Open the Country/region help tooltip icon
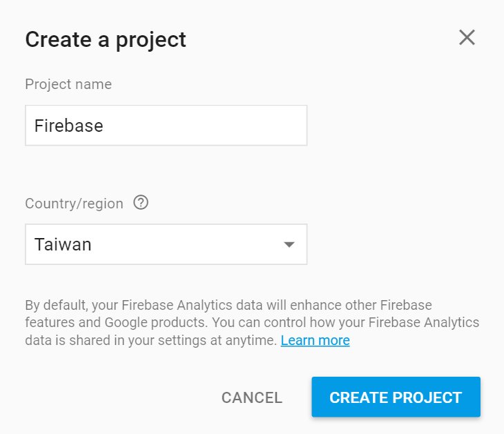504x434 pixels. tap(141, 203)
